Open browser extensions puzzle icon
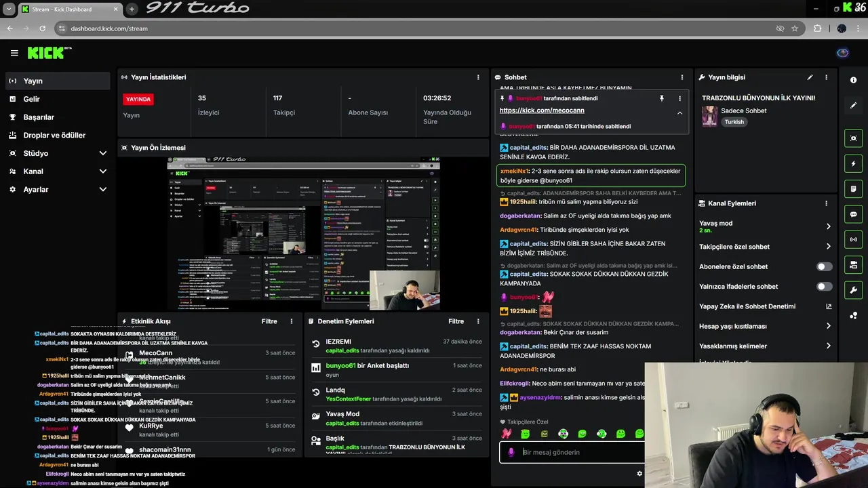The width and height of the screenshot is (868, 488). coord(817,28)
